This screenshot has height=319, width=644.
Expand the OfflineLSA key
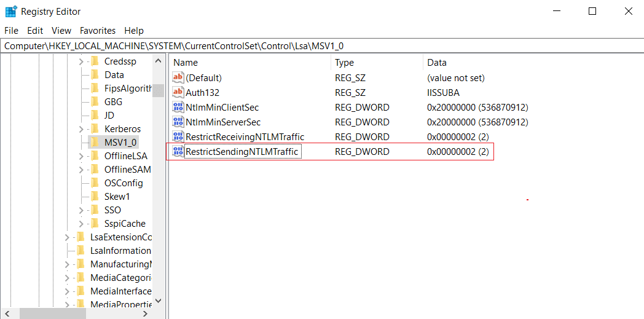[x=81, y=156]
